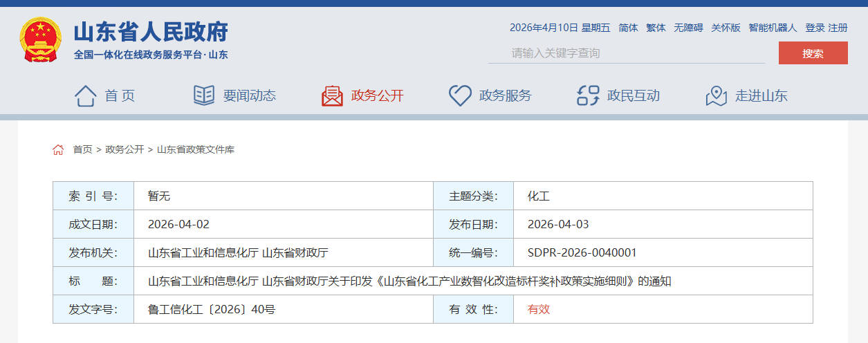Click the 山东省人民政府 site title

point(151,32)
